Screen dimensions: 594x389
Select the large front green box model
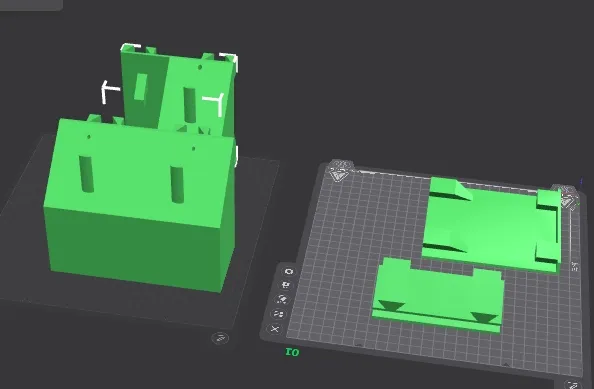[139, 205]
